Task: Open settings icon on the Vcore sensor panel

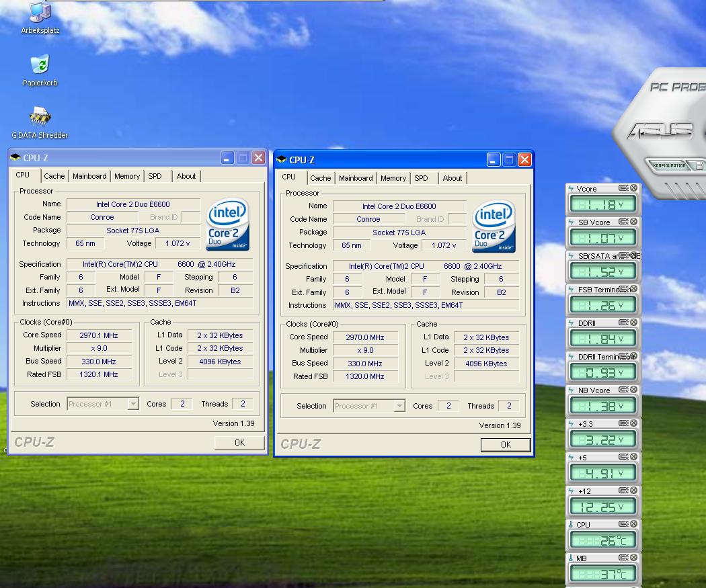Action: (x=623, y=188)
